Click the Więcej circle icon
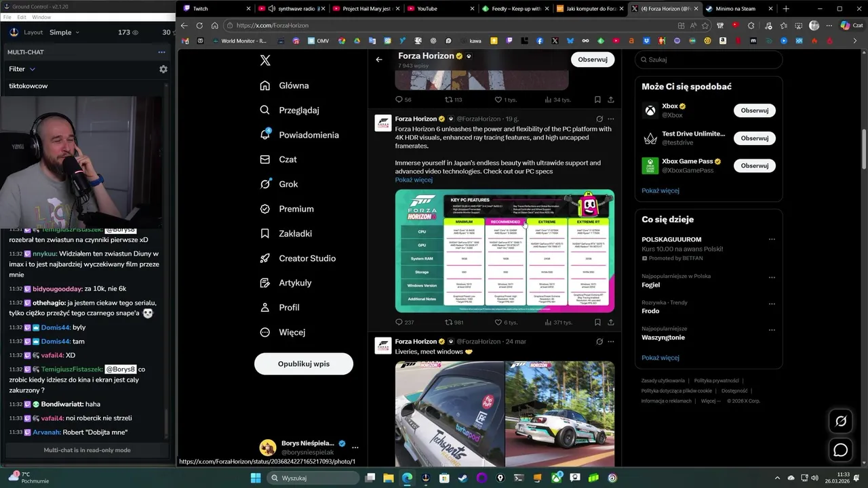The height and width of the screenshot is (488, 868). tap(265, 332)
